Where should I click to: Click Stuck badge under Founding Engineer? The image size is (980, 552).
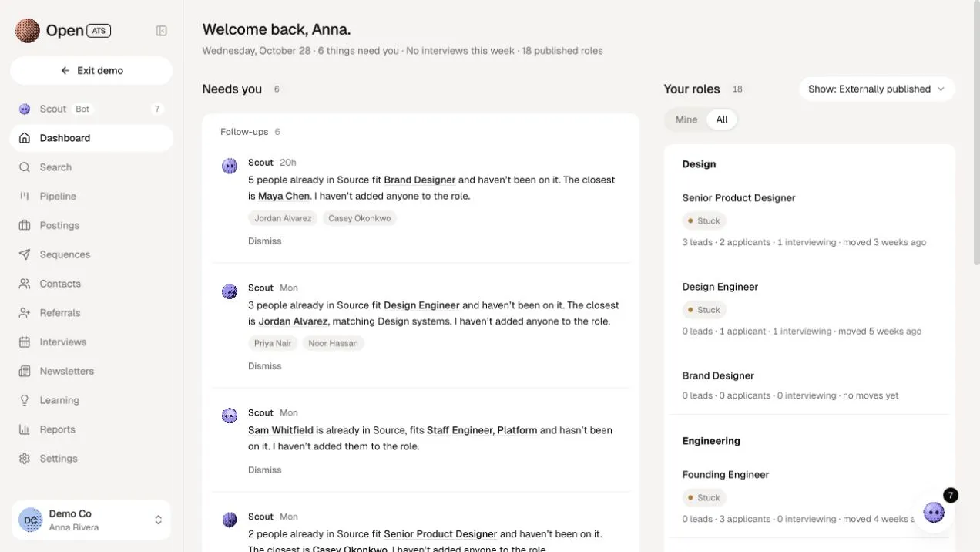click(x=704, y=498)
